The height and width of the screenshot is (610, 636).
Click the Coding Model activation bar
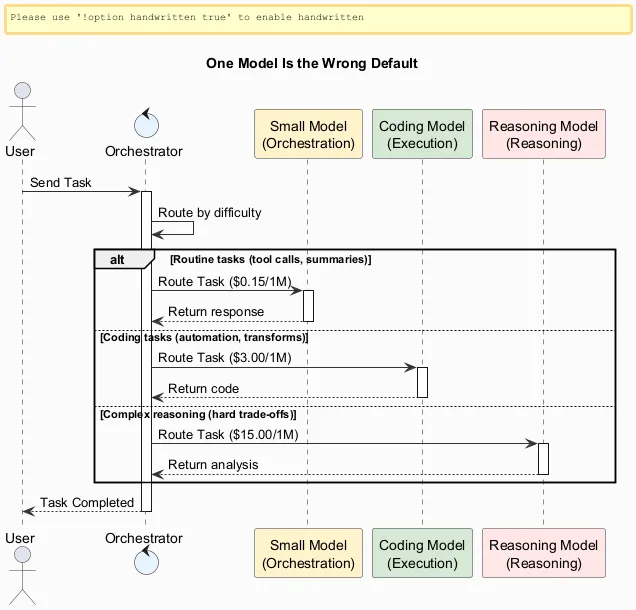pyautogui.click(x=422, y=382)
